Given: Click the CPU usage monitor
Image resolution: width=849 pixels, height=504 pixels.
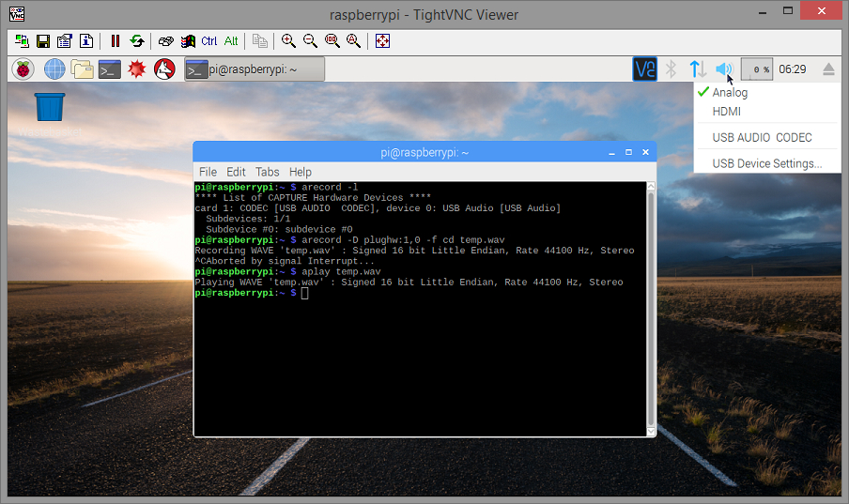Looking at the screenshot, I should [x=756, y=69].
